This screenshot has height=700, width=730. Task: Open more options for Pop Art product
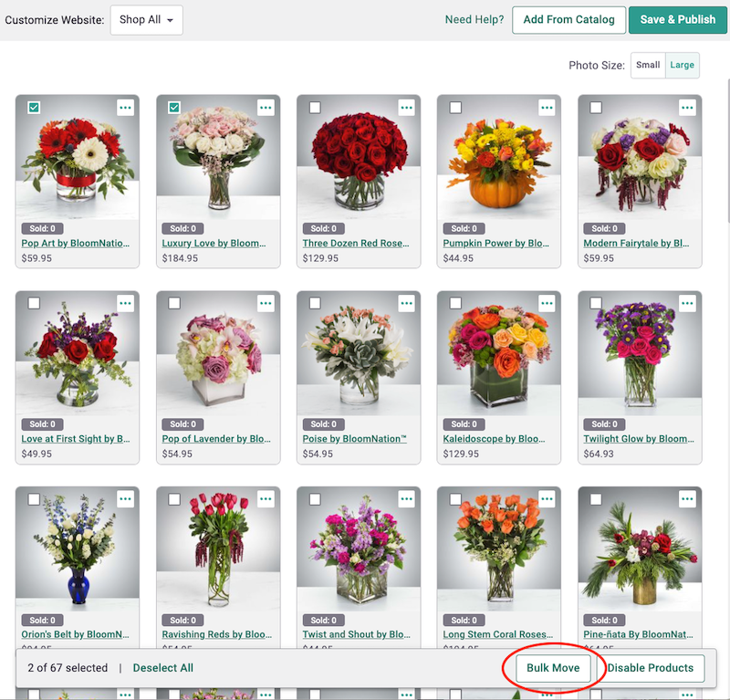point(125,108)
